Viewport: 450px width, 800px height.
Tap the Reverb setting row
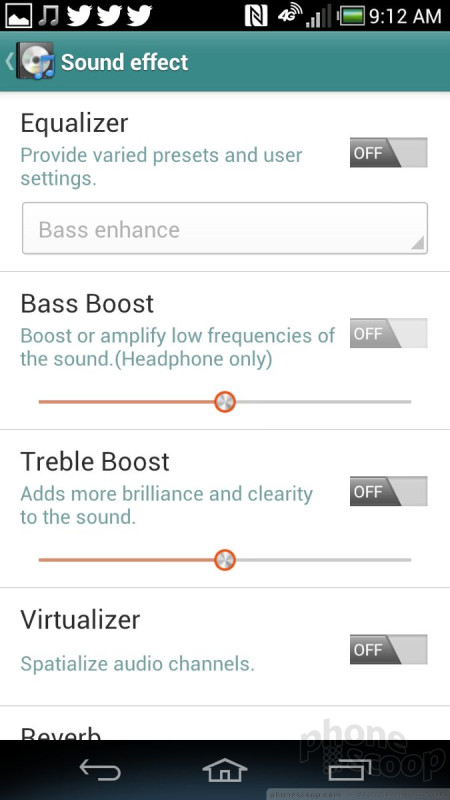click(x=225, y=724)
